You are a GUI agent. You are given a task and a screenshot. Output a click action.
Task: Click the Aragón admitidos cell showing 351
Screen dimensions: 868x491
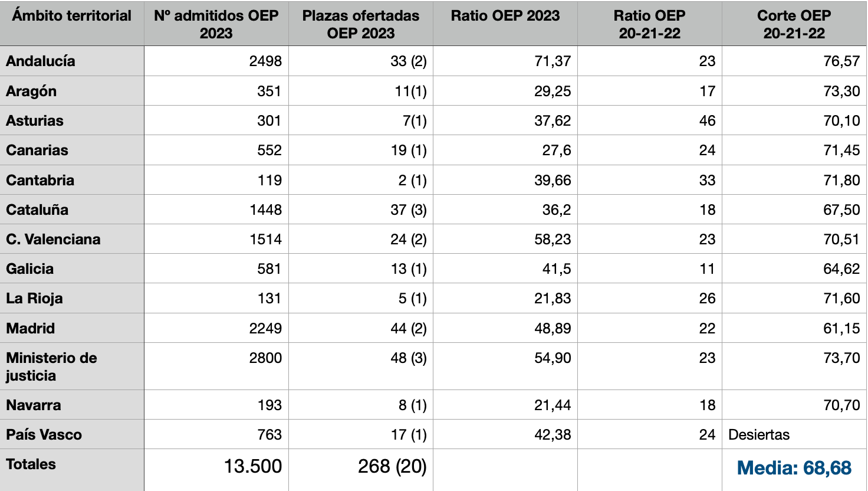click(x=269, y=91)
